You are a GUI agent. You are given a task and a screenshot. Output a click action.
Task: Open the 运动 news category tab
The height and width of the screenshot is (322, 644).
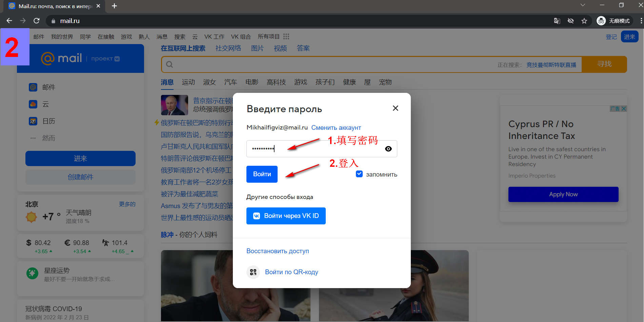pos(188,82)
